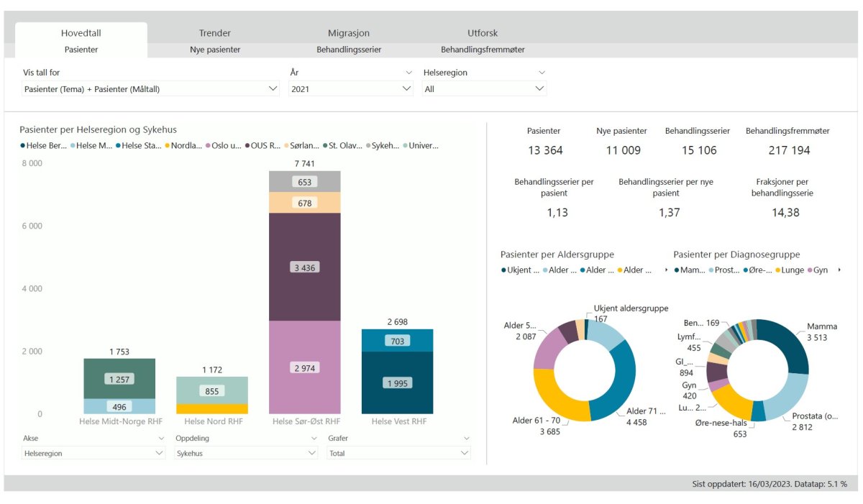Viewport: 863px width, 504px height.
Task: Switch to the Trender tab
Action: (214, 33)
